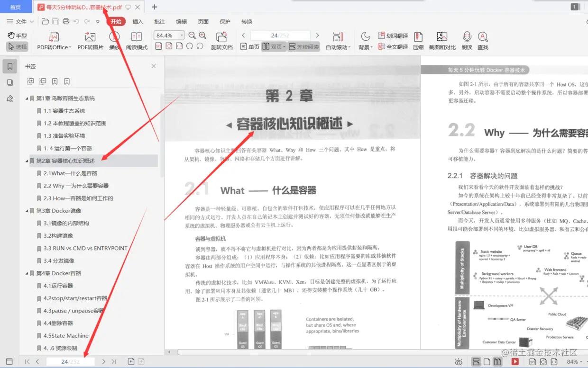Open PDF转图片 converter
This screenshot has width=588, height=368.
pos(90,41)
